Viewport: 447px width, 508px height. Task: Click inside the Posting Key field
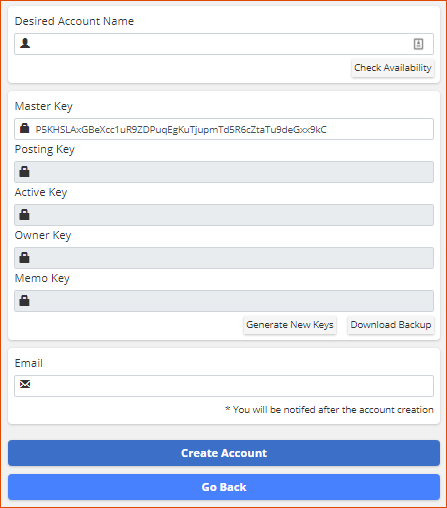coord(224,172)
